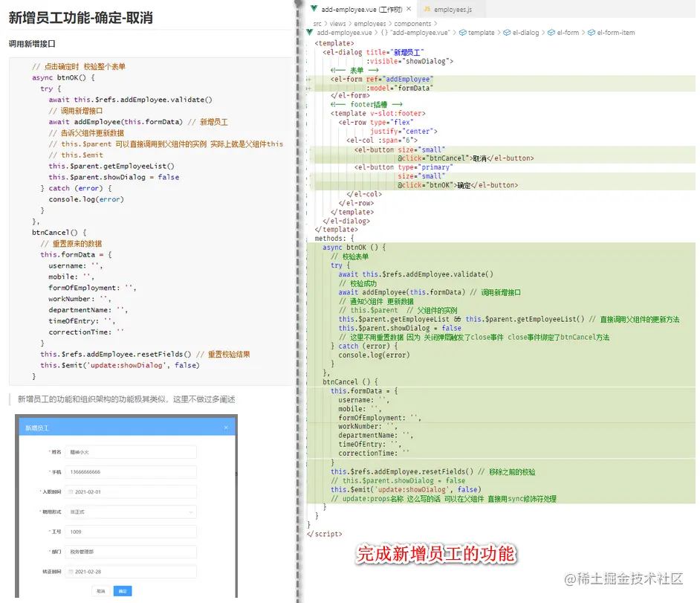700x603 pixels.
Task: Click the calendar icon in 转正时间 field
Action: click(71, 572)
